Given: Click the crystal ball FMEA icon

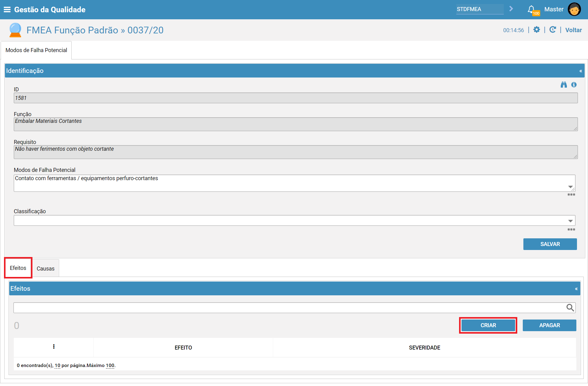Looking at the screenshot, I should tap(15, 30).
